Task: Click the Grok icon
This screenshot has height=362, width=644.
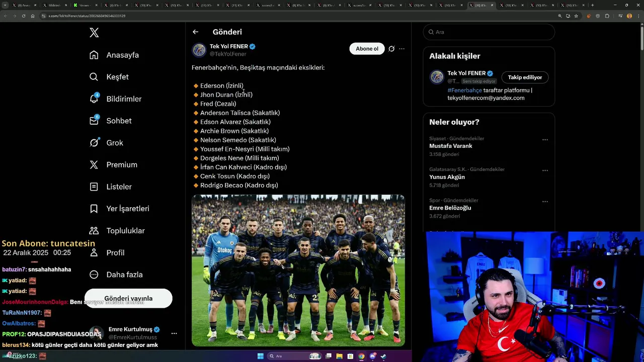Action: click(x=94, y=143)
